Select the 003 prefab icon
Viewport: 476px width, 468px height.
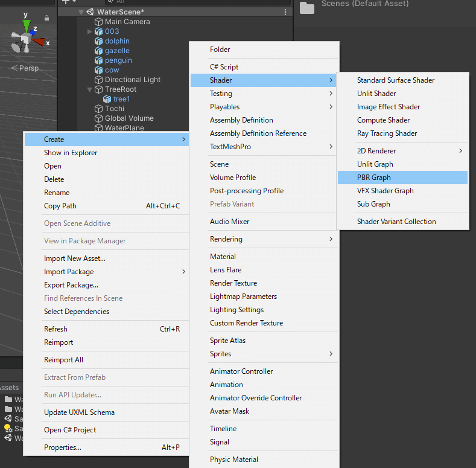(x=98, y=31)
